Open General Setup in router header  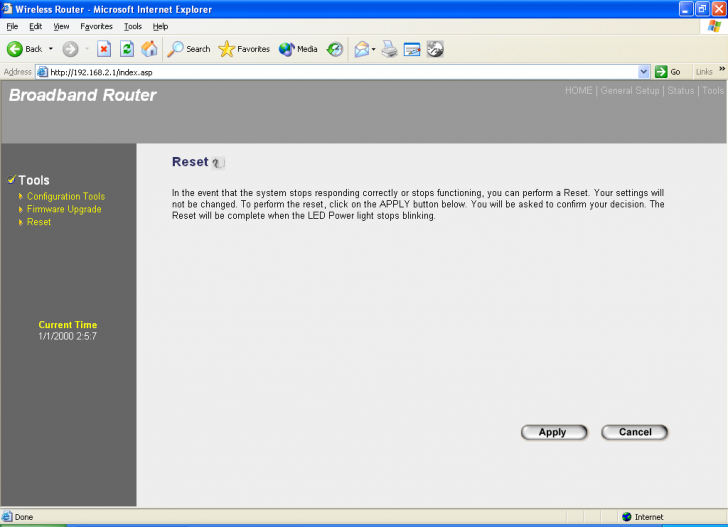coord(630,91)
